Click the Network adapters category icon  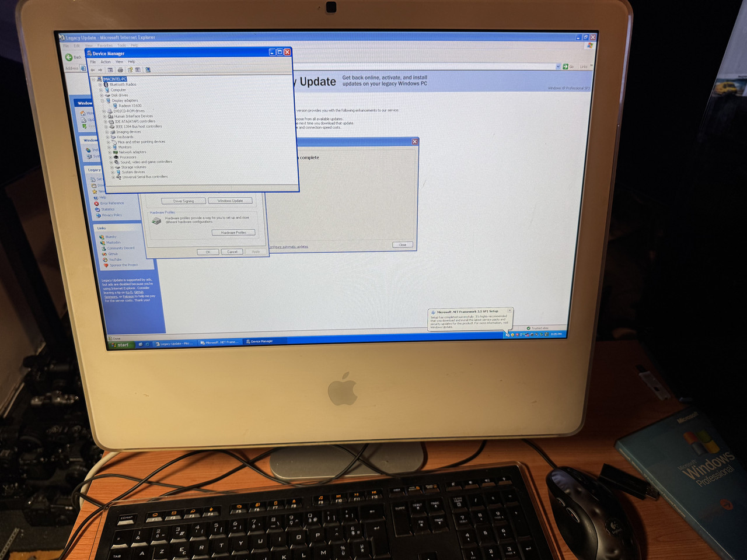click(x=116, y=152)
